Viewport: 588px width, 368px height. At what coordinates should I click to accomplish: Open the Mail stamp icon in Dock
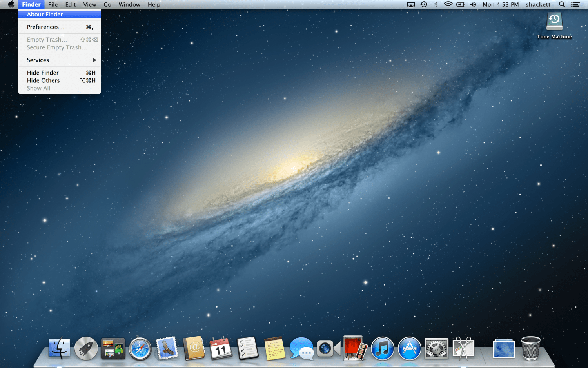coord(167,348)
